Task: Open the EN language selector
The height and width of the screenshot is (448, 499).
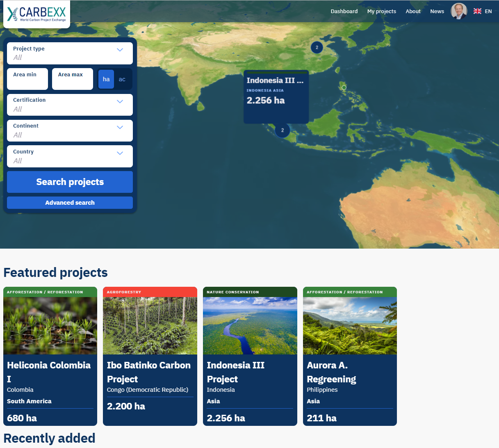Action: pyautogui.click(x=488, y=11)
